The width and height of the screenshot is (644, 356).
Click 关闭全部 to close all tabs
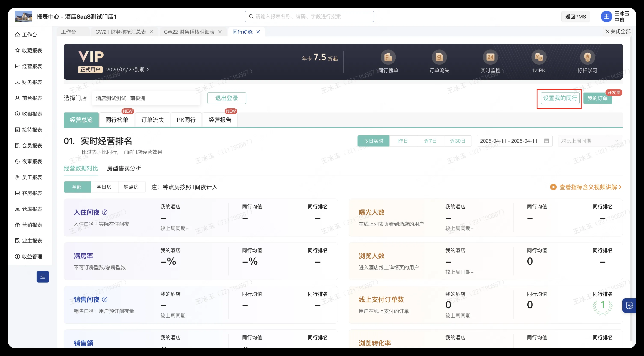617,31
